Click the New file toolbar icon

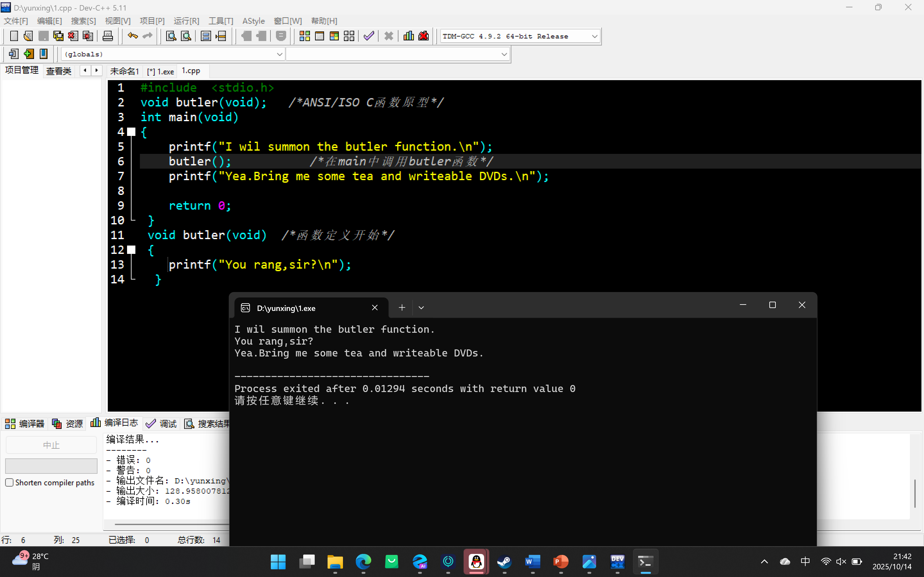[x=14, y=36]
